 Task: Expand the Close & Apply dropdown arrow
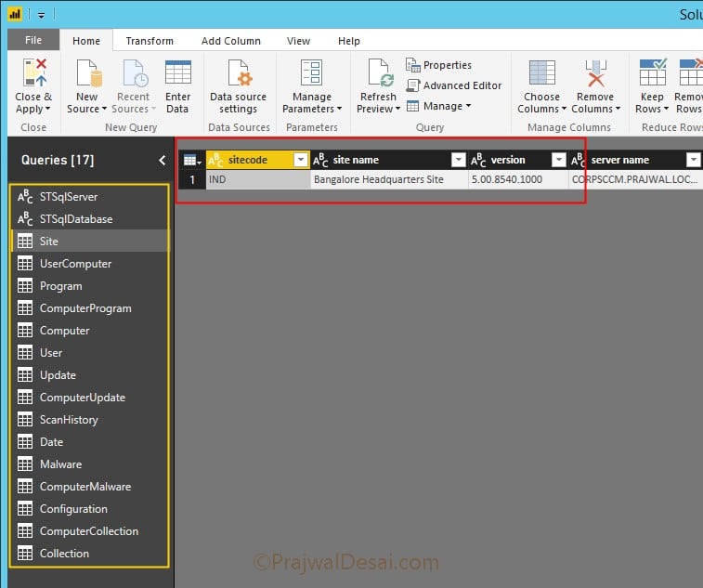pyautogui.click(x=48, y=109)
